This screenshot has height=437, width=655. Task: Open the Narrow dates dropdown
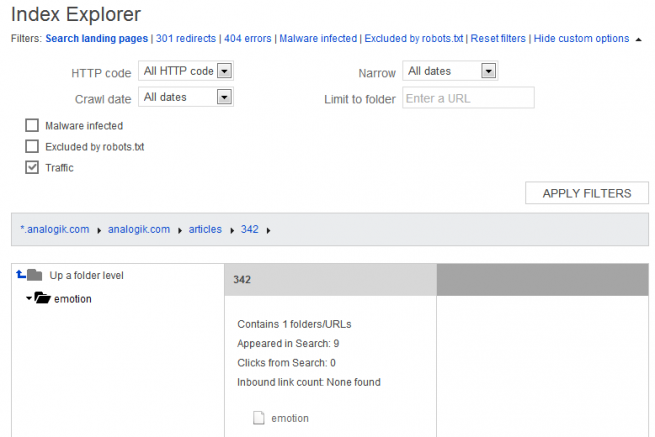coord(450,71)
